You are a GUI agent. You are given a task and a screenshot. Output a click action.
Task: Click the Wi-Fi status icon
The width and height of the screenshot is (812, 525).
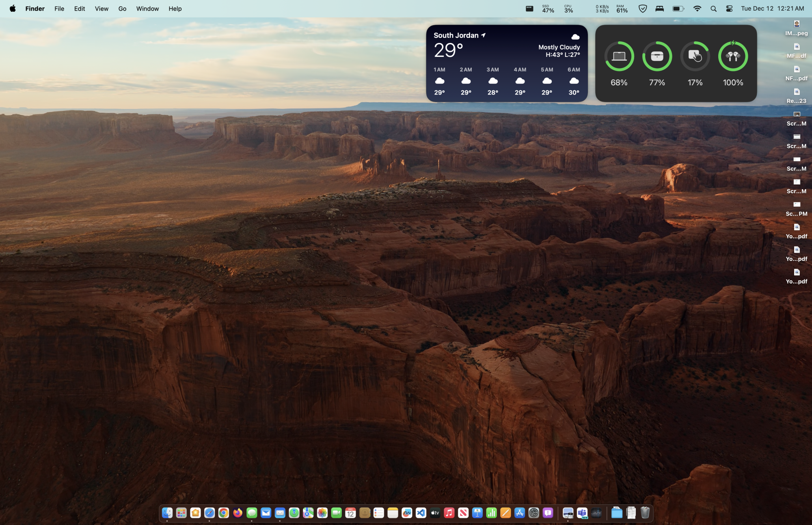click(x=697, y=9)
